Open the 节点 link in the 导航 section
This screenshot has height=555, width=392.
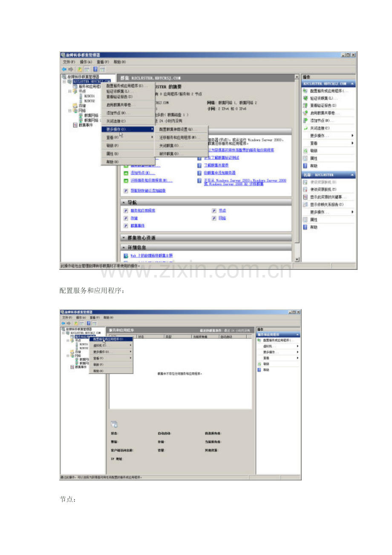tap(222, 211)
